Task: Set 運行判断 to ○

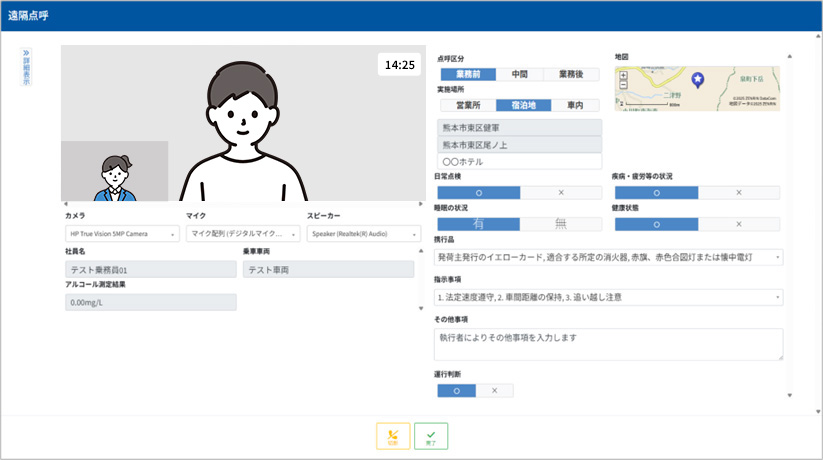Action: pyautogui.click(x=457, y=391)
